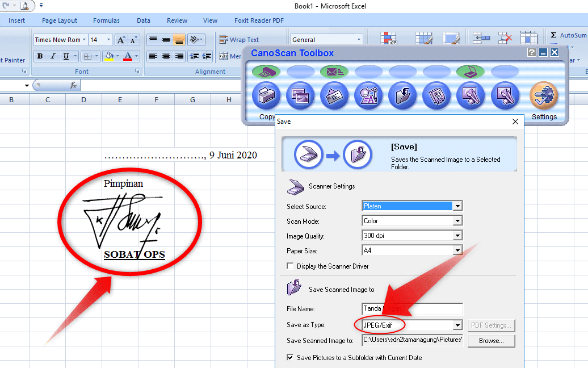Open the Scan Mode dropdown showing Color
The image size is (588, 368).
pos(457,221)
